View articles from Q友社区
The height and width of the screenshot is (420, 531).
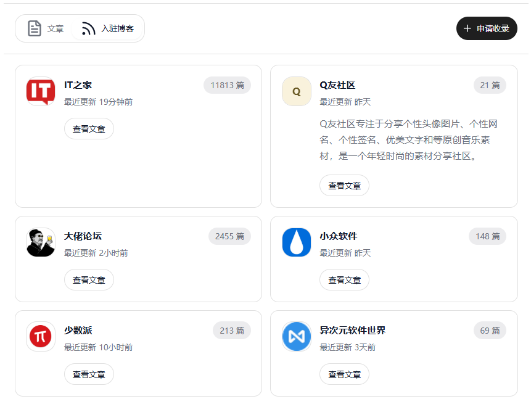tap(344, 186)
